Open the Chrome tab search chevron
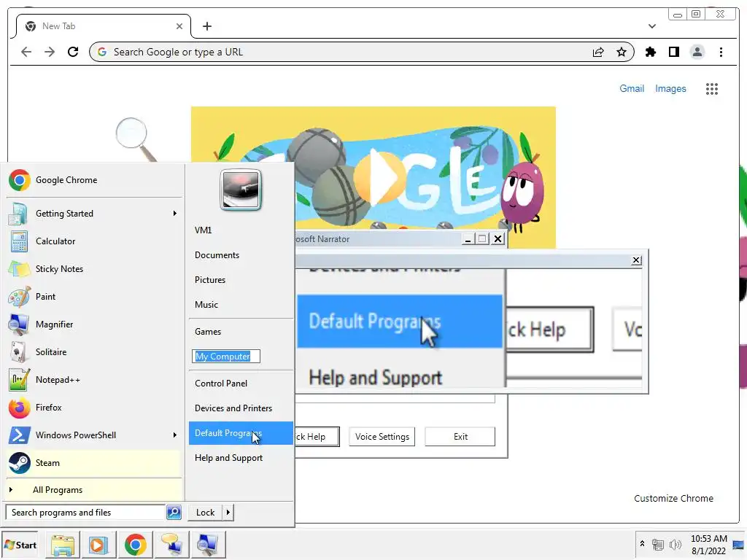Image resolution: width=747 pixels, height=560 pixels. pos(652,26)
